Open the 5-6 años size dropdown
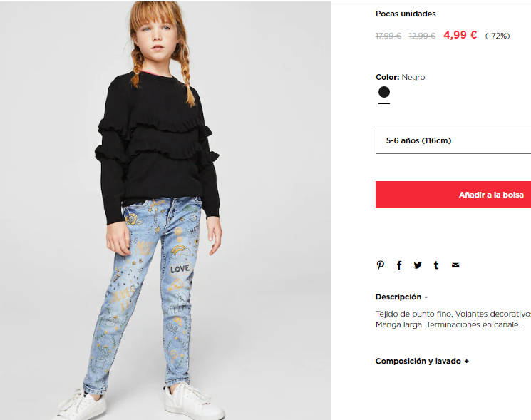Screen dimensions: 531x420 tap(453, 140)
